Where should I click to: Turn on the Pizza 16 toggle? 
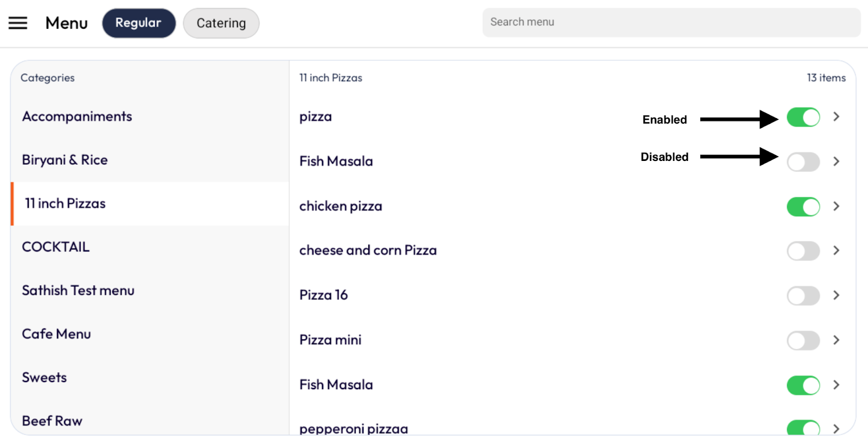pyautogui.click(x=803, y=296)
